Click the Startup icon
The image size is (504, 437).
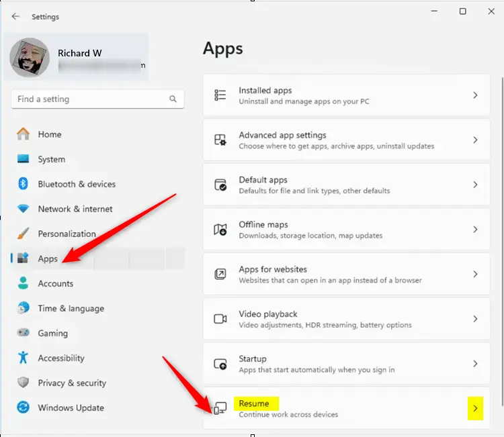(x=220, y=363)
